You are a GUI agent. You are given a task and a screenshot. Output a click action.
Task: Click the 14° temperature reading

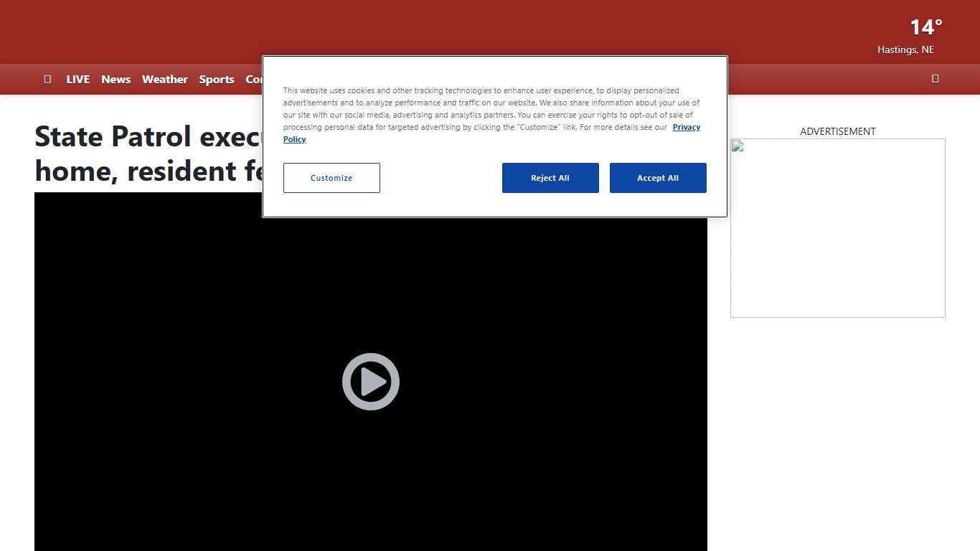coord(925,27)
